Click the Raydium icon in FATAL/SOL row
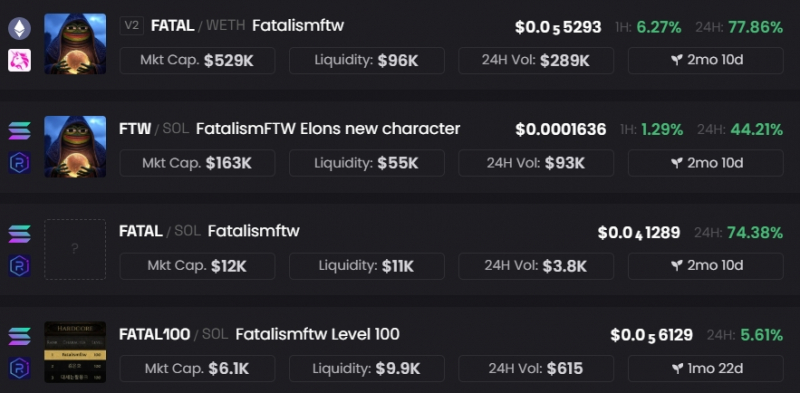This screenshot has height=393, width=800. point(19,266)
